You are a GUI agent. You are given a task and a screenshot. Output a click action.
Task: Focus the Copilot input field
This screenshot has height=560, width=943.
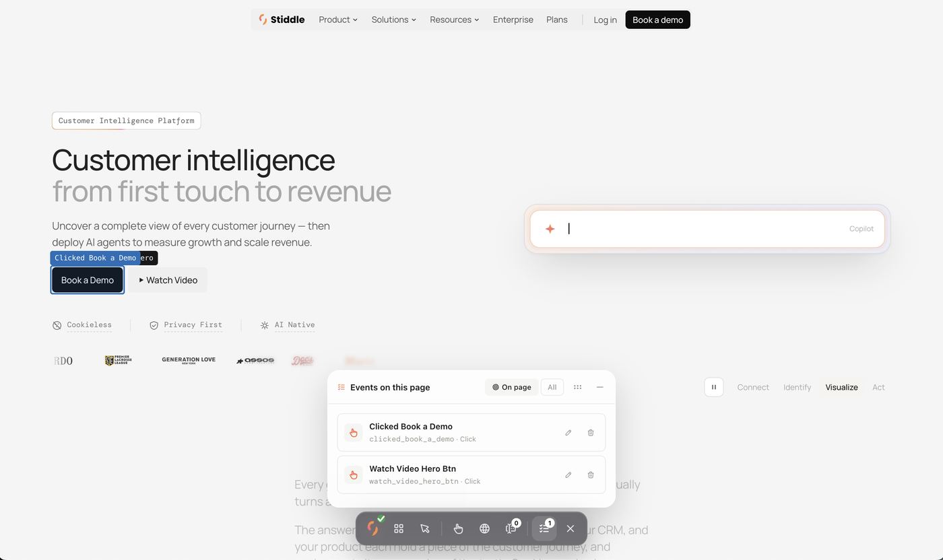707,229
